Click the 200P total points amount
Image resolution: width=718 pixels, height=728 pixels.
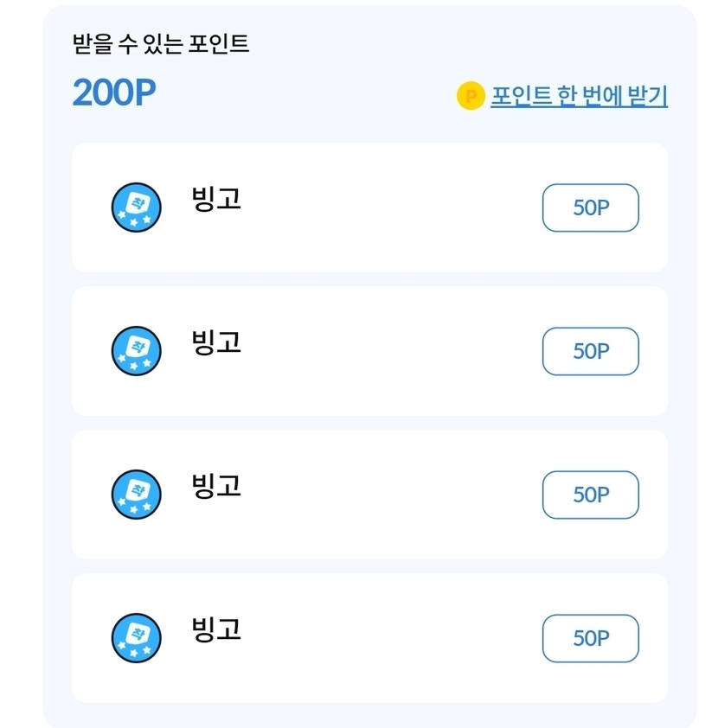tap(114, 93)
